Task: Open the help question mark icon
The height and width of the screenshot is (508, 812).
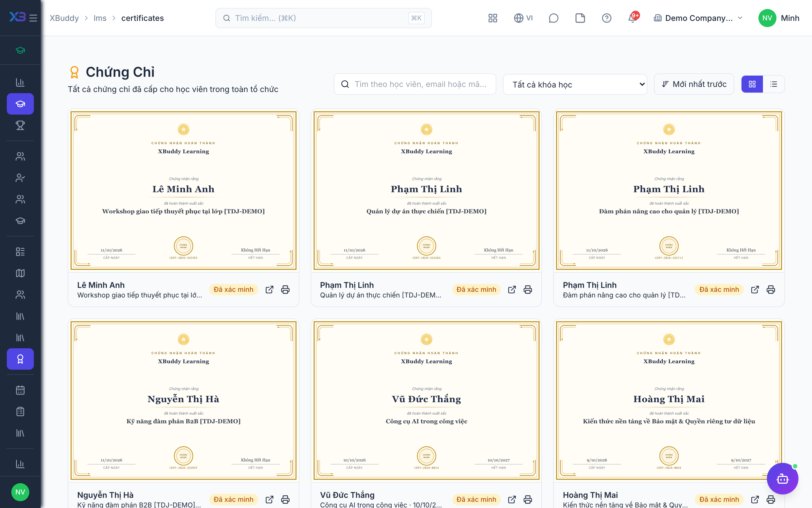Action: 607,18
